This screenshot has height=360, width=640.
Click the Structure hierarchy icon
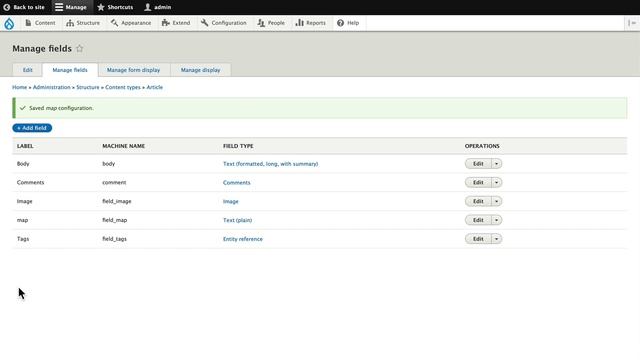click(70, 23)
